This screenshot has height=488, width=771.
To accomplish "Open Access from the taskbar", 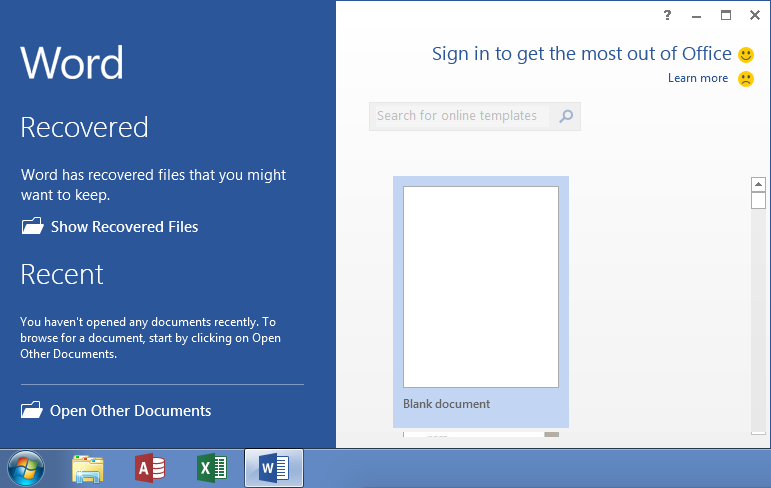I will click(150, 468).
